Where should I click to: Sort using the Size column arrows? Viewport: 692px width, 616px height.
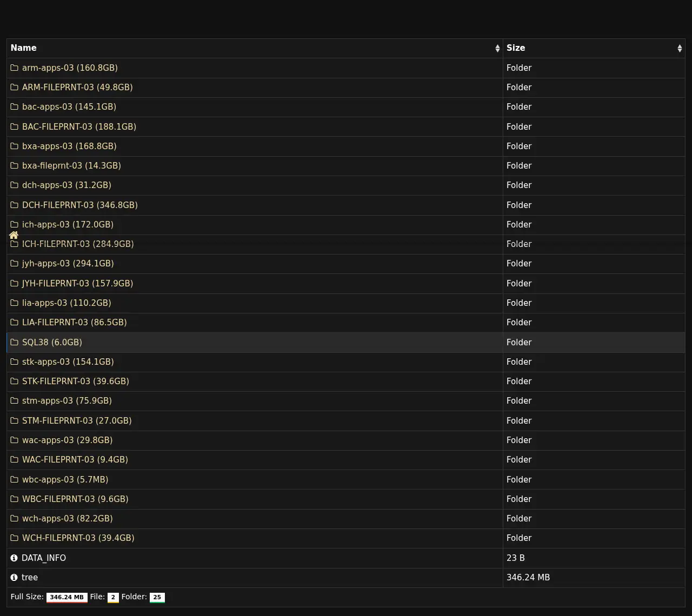point(680,48)
